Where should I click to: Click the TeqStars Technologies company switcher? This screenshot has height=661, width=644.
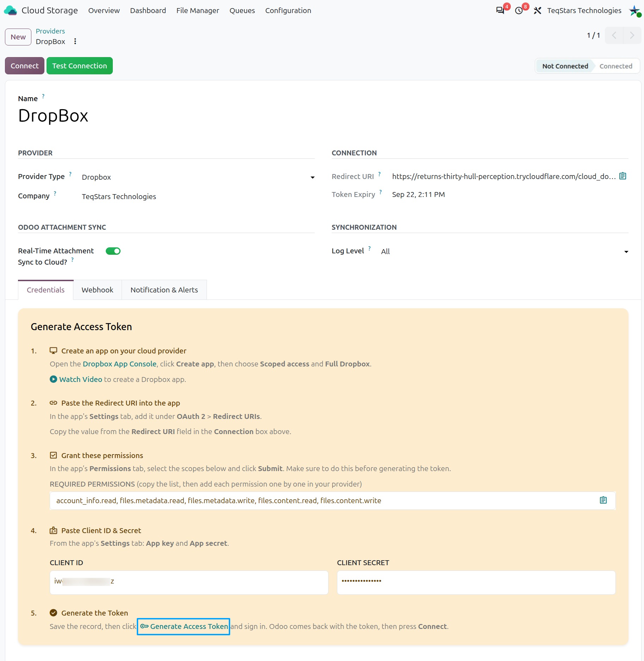(584, 11)
